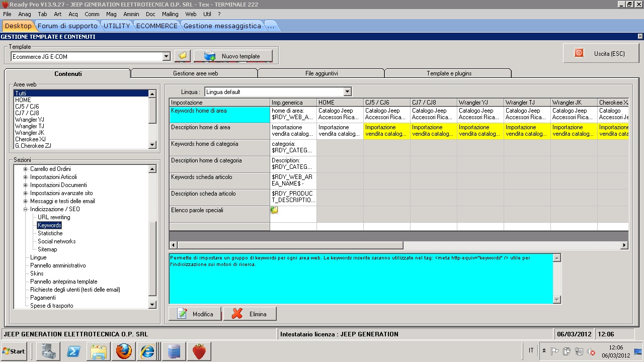
Task: Open Firefox from the taskbar
Action: tap(123, 351)
